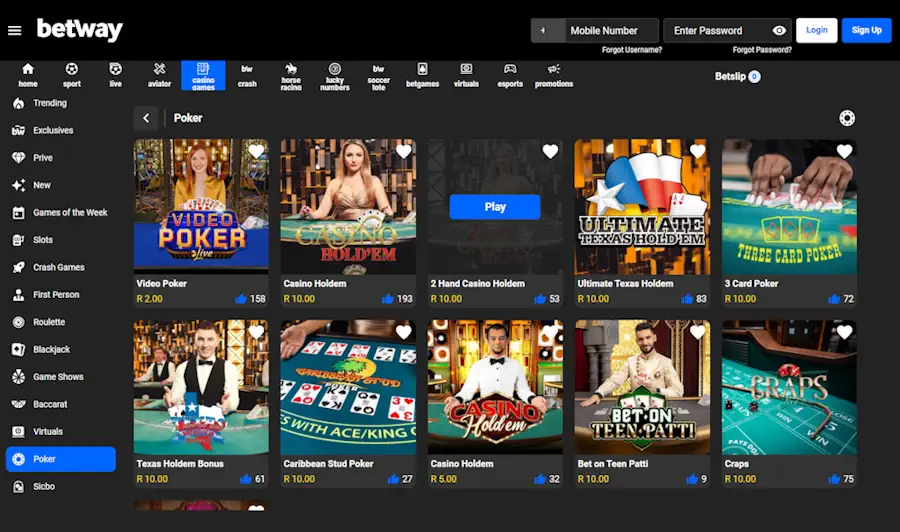Like Texas Holdem Bonus thumbs-up
The width and height of the screenshot is (900, 532).
coord(246,479)
